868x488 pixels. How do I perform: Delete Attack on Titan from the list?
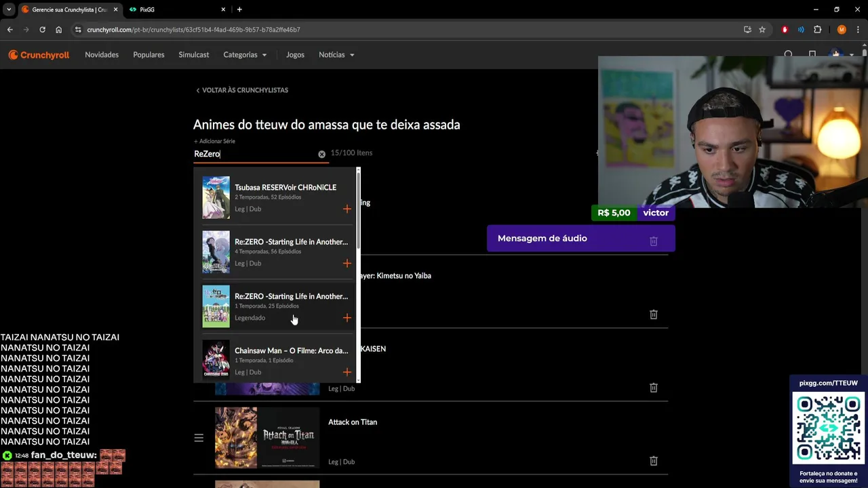tap(653, 461)
